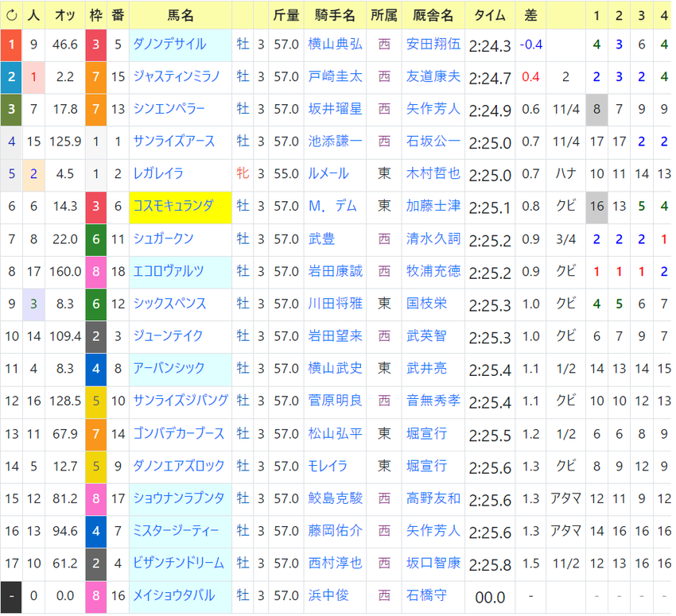Open horse ゴンバデカーブース

coord(179,433)
